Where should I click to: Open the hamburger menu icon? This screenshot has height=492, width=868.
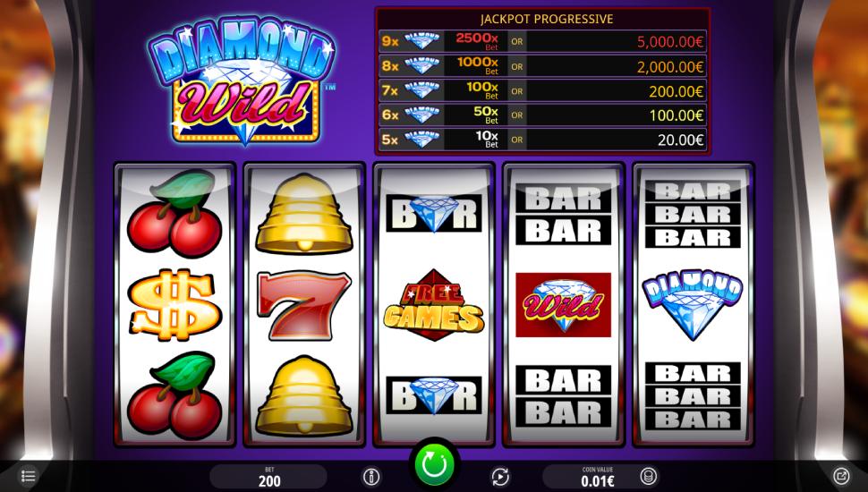click(x=29, y=476)
